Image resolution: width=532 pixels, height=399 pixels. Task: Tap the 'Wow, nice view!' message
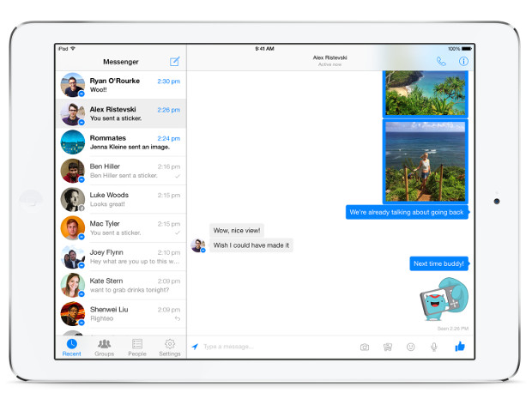pos(237,230)
